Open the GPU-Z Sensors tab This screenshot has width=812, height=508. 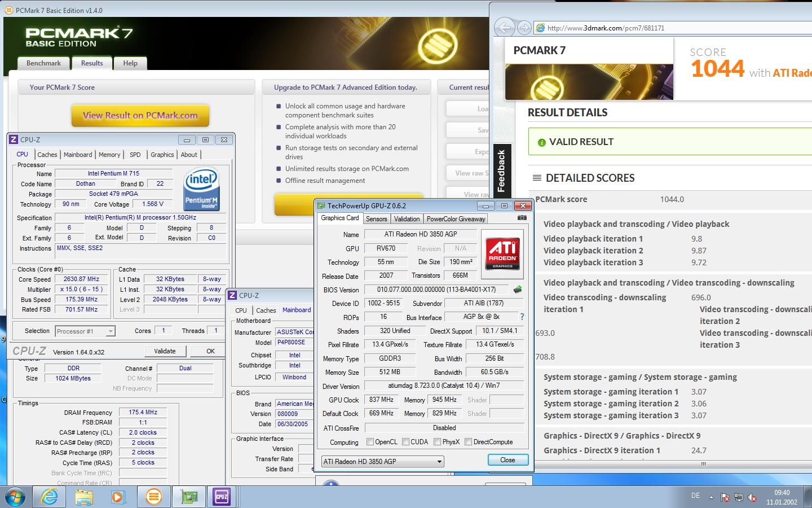pos(376,219)
